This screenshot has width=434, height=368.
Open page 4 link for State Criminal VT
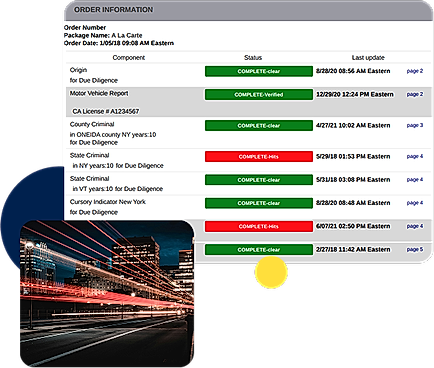(x=415, y=180)
